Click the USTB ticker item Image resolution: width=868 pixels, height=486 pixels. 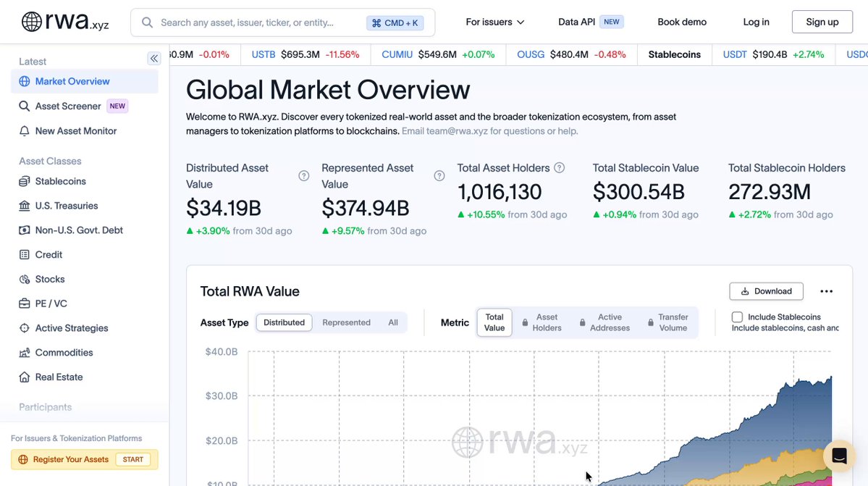tap(306, 55)
